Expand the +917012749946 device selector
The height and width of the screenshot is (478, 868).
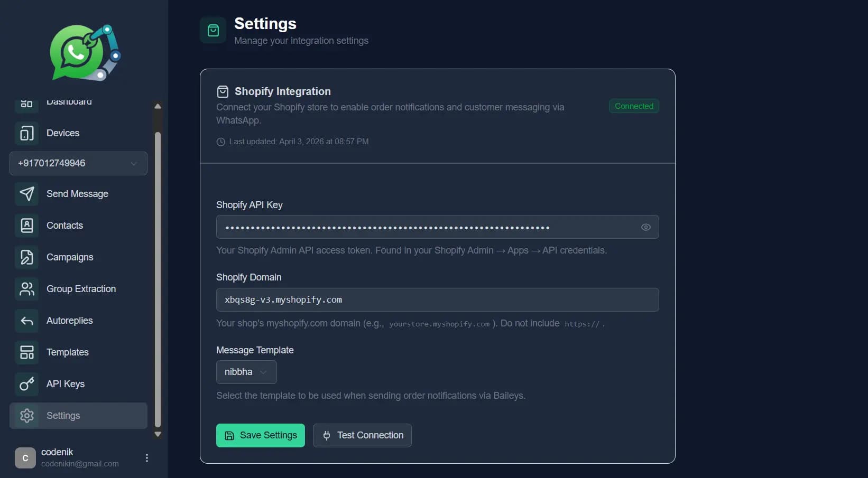coord(78,163)
